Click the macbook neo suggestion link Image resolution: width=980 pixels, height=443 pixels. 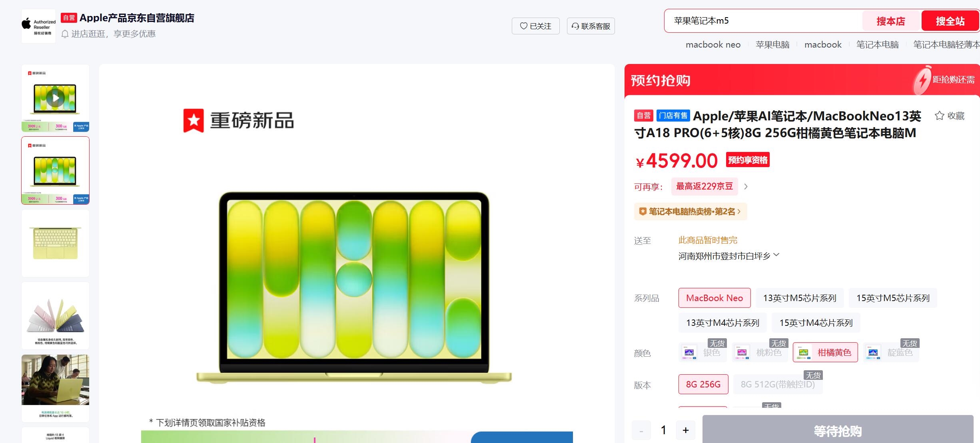pos(713,45)
